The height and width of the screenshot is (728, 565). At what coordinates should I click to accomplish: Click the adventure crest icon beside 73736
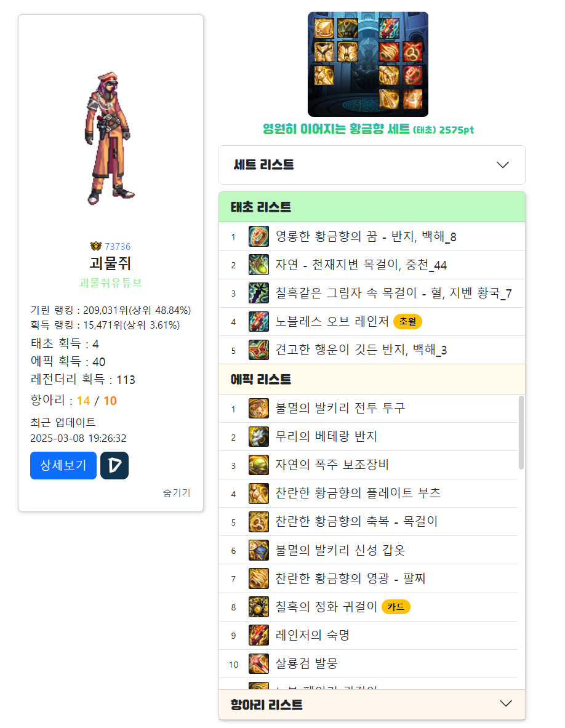[96, 246]
